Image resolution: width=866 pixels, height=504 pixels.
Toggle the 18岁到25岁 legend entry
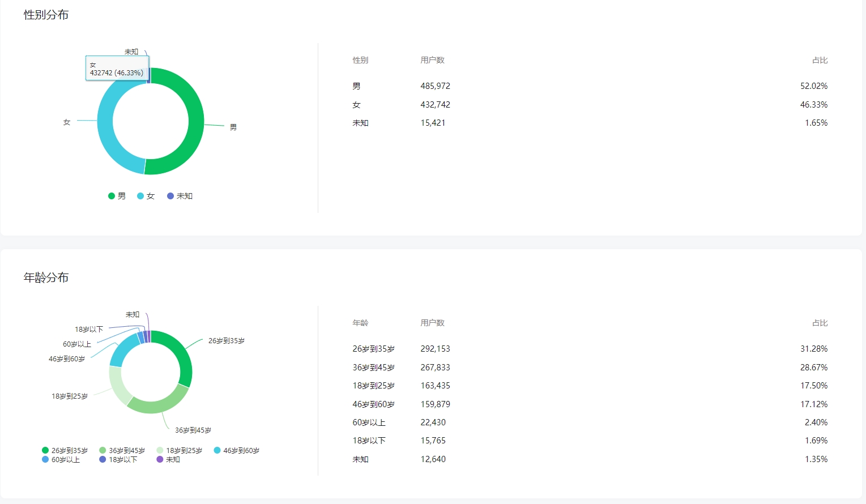pos(180,451)
